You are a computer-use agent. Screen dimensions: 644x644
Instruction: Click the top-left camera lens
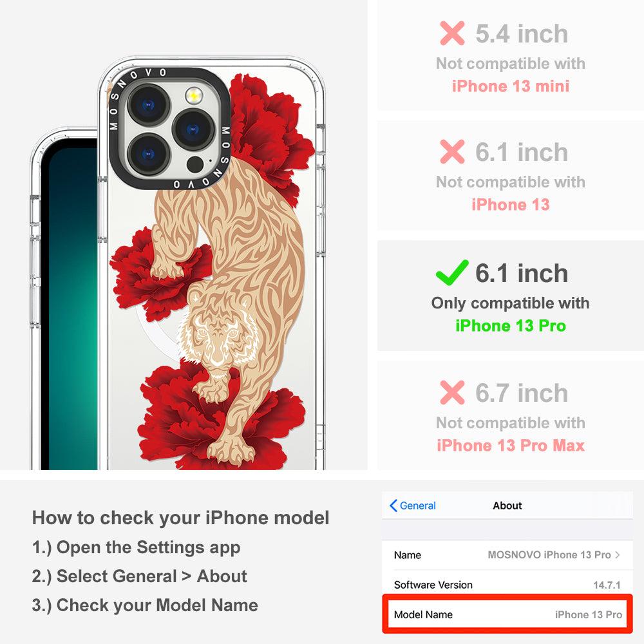pos(148,105)
